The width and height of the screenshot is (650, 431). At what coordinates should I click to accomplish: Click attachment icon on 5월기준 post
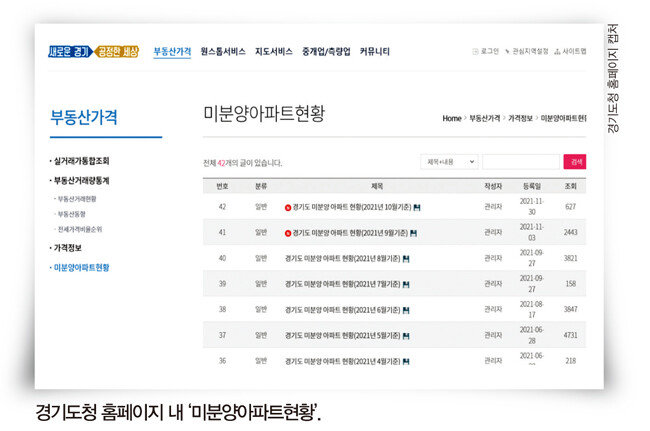(406, 336)
